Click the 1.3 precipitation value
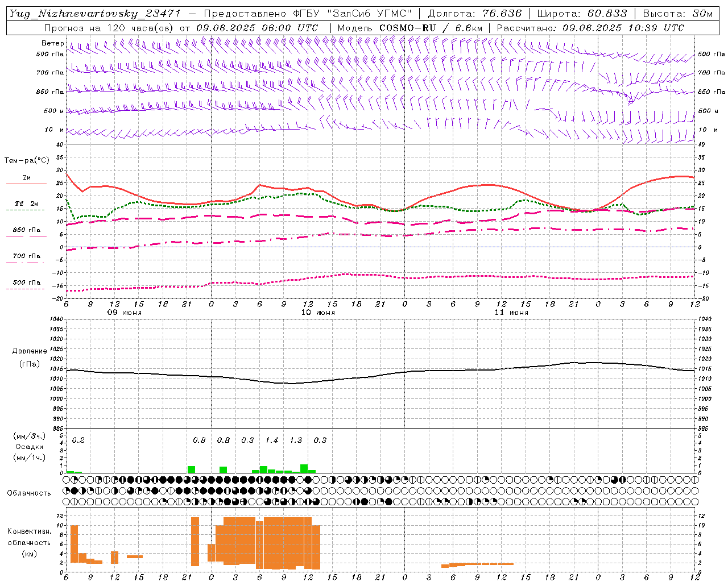The height and width of the screenshot is (582, 728). click(296, 440)
